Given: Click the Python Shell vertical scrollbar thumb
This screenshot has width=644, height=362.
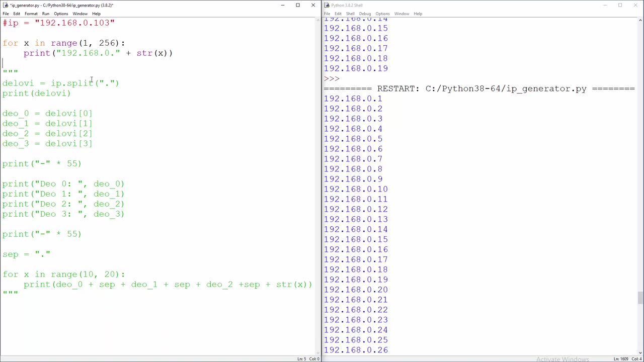Looking at the screenshot, I should coord(640,298).
